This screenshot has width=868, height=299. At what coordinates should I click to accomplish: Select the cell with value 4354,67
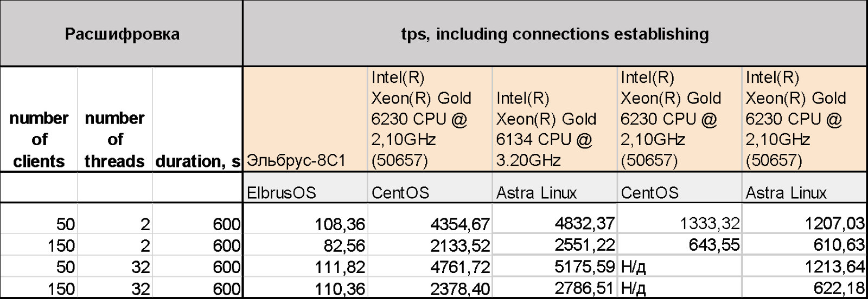430,223
